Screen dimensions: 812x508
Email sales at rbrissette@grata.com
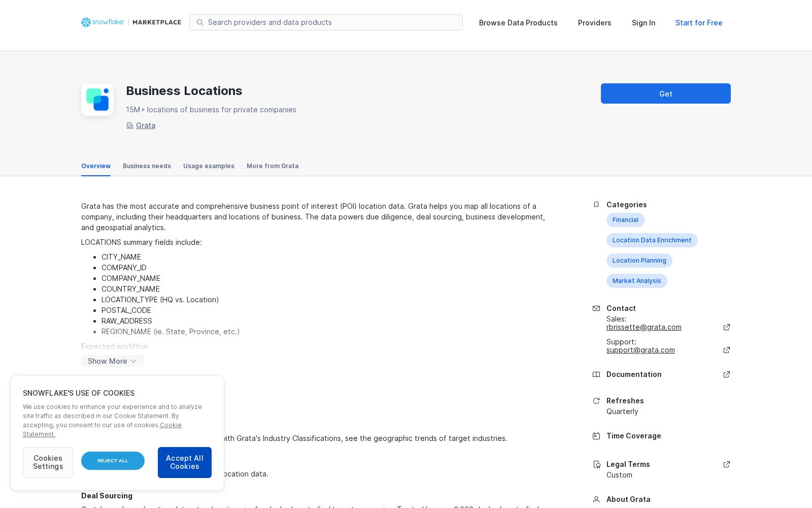[x=644, y=327]
